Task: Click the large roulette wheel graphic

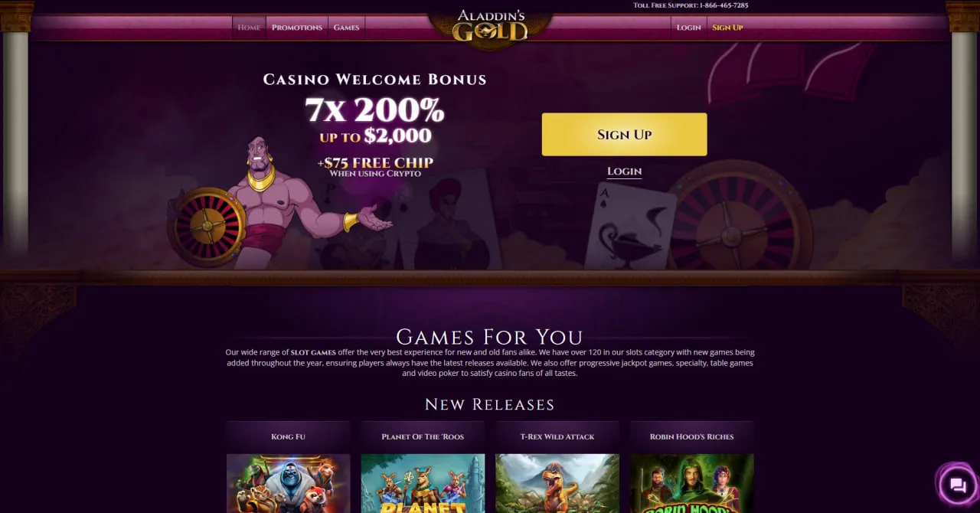Action: click(735, 218)
